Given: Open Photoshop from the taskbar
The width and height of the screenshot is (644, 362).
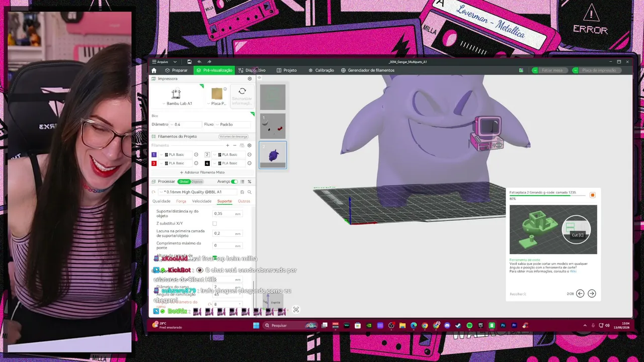Looking at the screenshot, I should (x=503, y=325).
